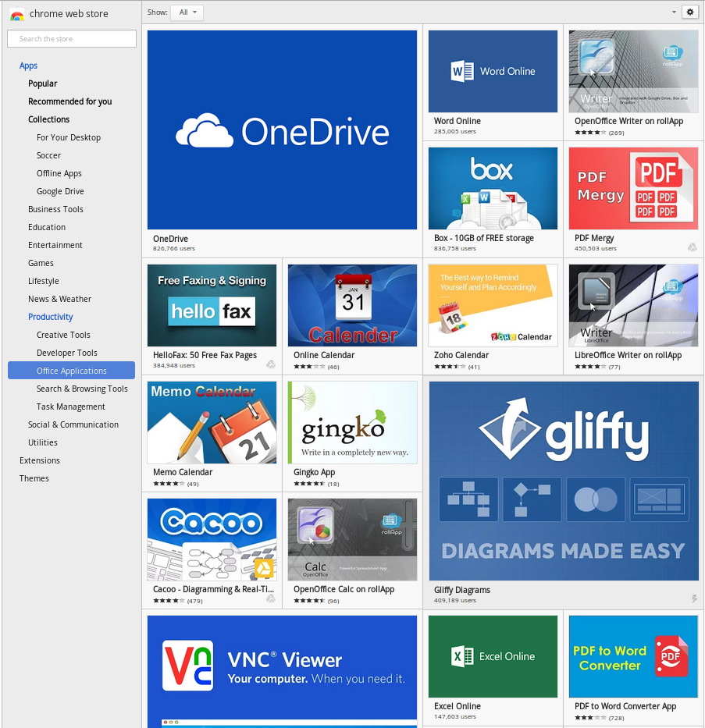705x728 pixels.
Task: Go to For Your Desktop collection
Action: pyautogui.click(x=68, y=137)
